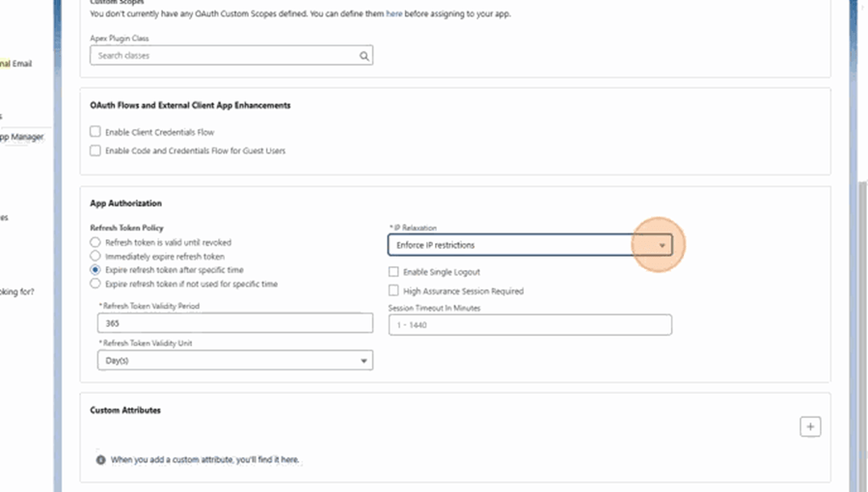Click the search icon in Apex Plugin Class
The image size is (868, 492).
pos(364,56)
